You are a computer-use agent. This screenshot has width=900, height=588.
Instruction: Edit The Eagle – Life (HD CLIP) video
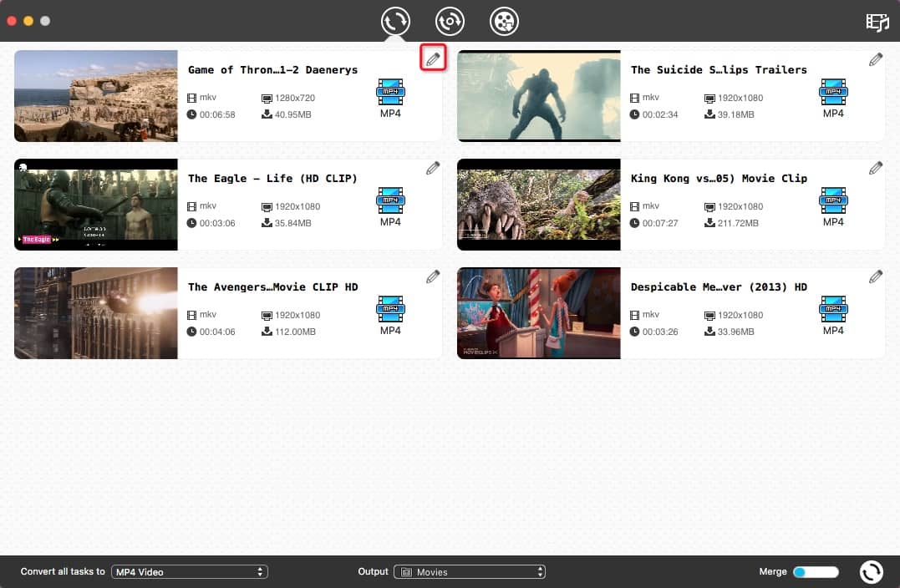click(433, 168)
